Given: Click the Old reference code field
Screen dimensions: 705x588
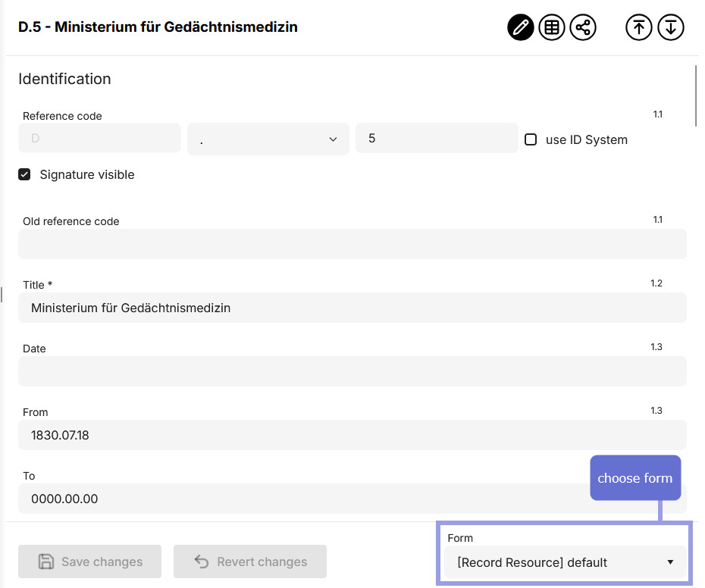Looking at the screenshot, I should (352, 244).
